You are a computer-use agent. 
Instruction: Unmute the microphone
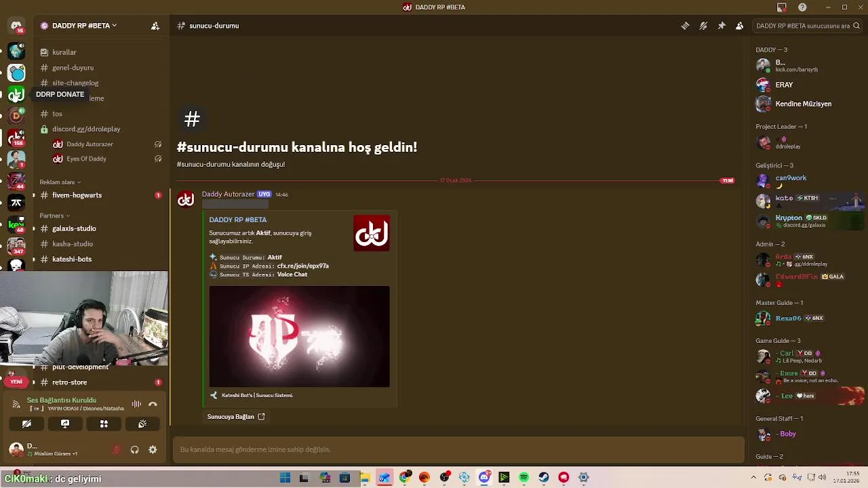117,449
